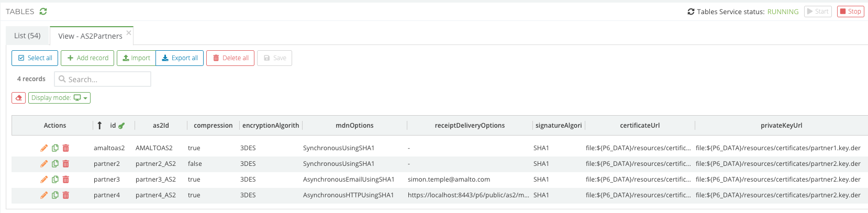Delete the partner3 record using trash icon
The width and height of the screenshot is (868, 213).
click(x=66, y=180)
